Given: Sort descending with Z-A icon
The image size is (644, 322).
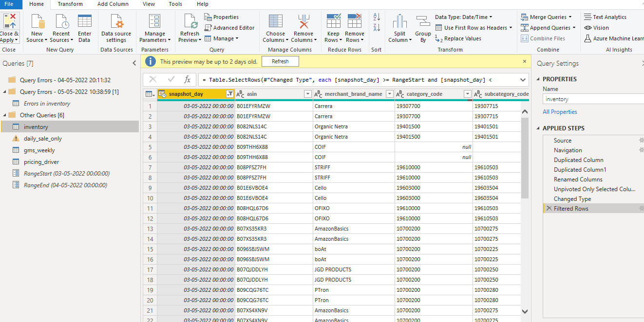Looking at the screenshot, I should click(x=377, y=28).
